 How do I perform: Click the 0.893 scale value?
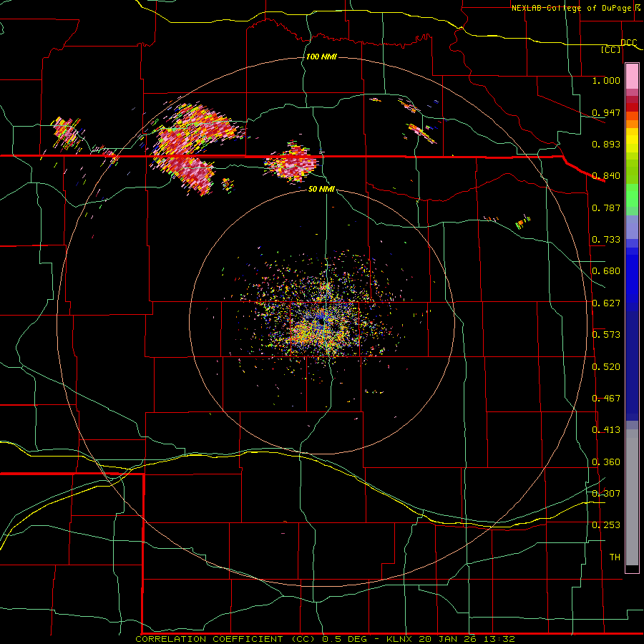606,144
